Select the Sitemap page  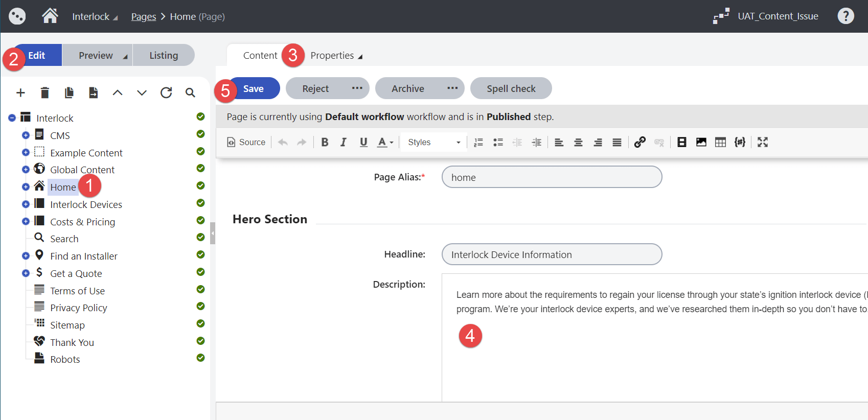tap(67, 325)
